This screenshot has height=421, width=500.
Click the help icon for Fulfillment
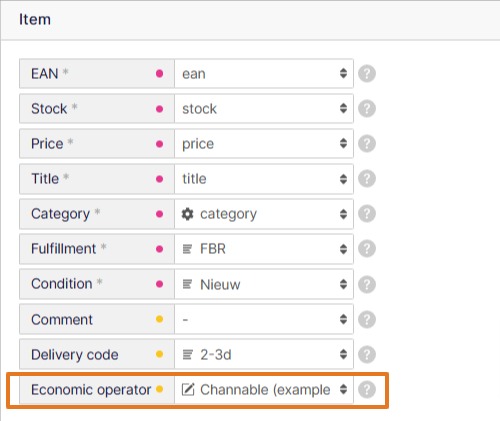coord(367,249)
